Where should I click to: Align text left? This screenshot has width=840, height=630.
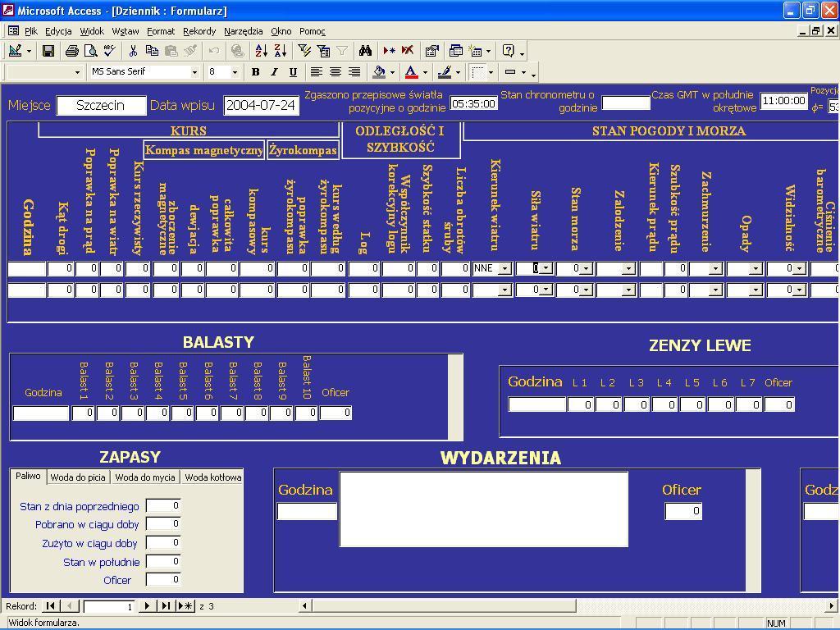[x=317, y=72]
